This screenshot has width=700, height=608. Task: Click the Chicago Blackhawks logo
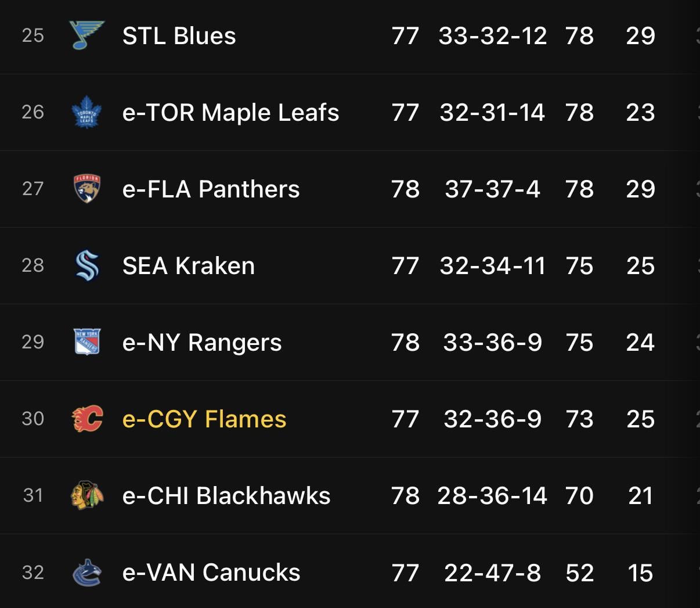click(x=87, y=495)
